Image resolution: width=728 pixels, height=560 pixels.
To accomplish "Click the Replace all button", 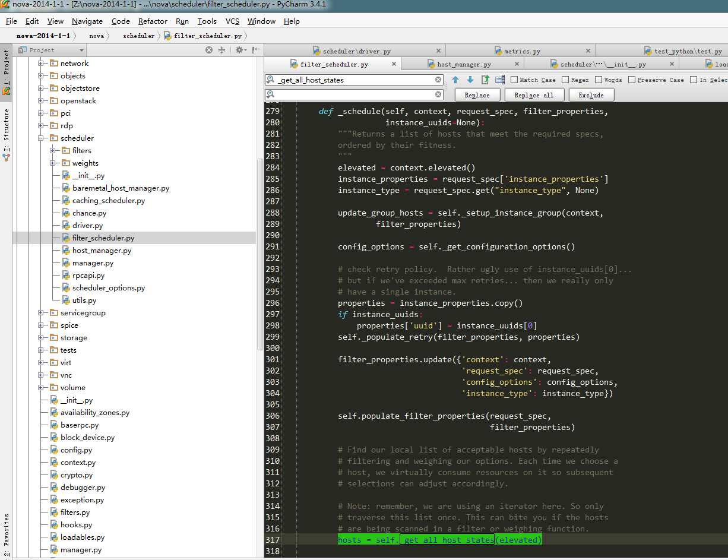I will coord(534,95).
